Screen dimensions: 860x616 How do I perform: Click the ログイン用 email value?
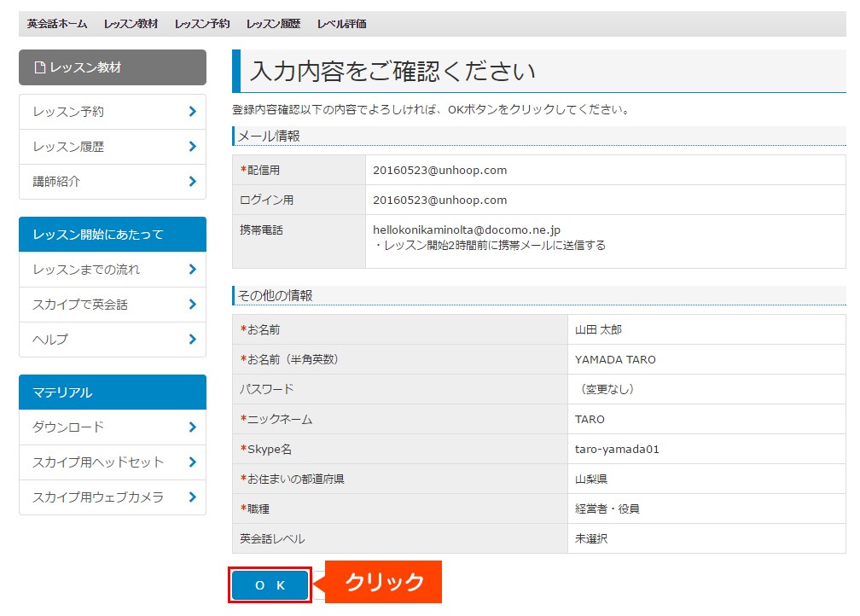point(440,200)
